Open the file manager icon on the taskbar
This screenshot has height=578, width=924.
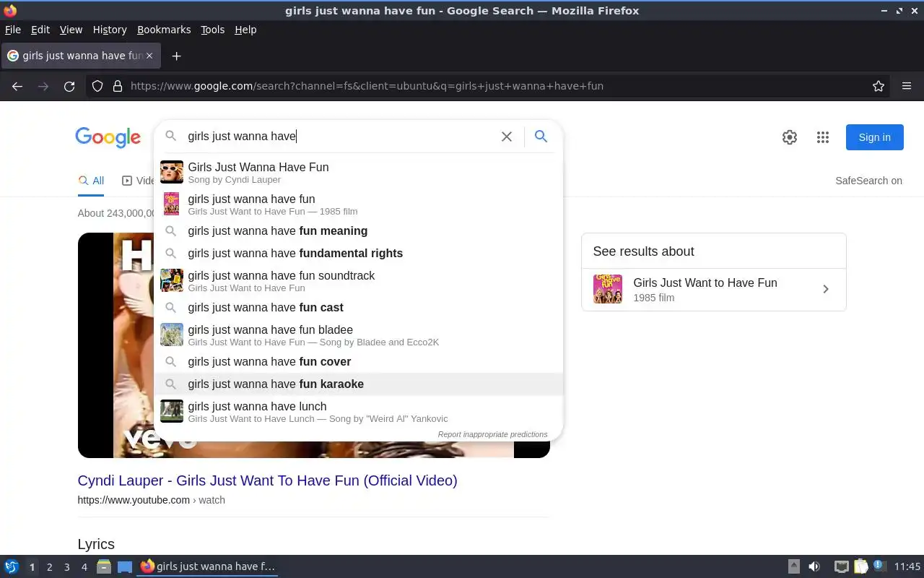click(103, 567)
